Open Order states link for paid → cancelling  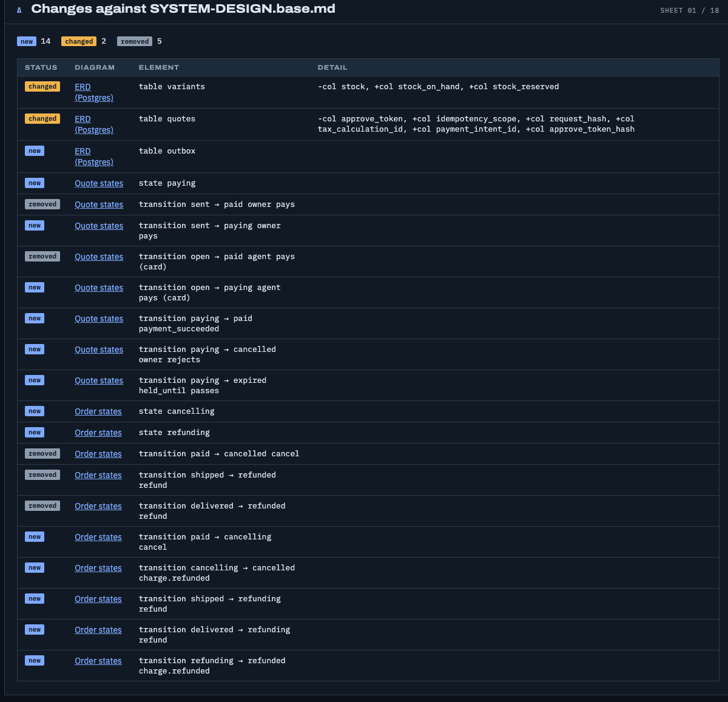98,537
